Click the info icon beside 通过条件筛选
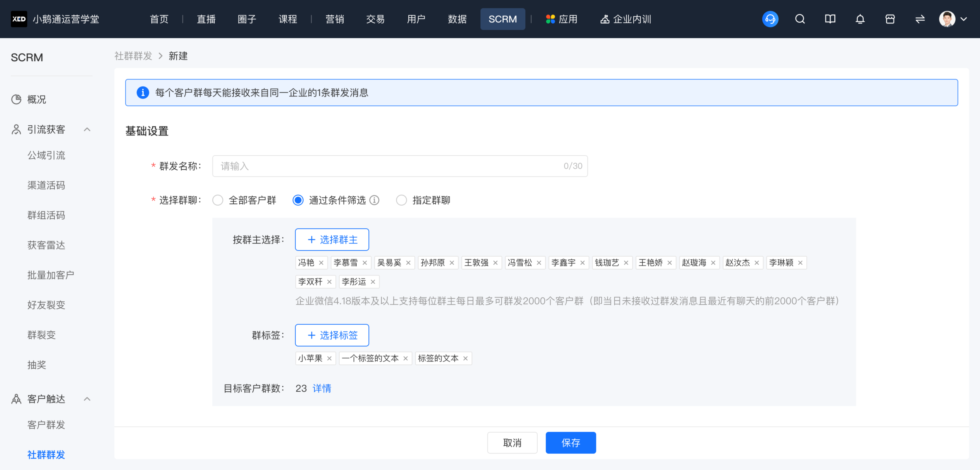The width and height of the screenshot is (980, 470). [374, 200]
